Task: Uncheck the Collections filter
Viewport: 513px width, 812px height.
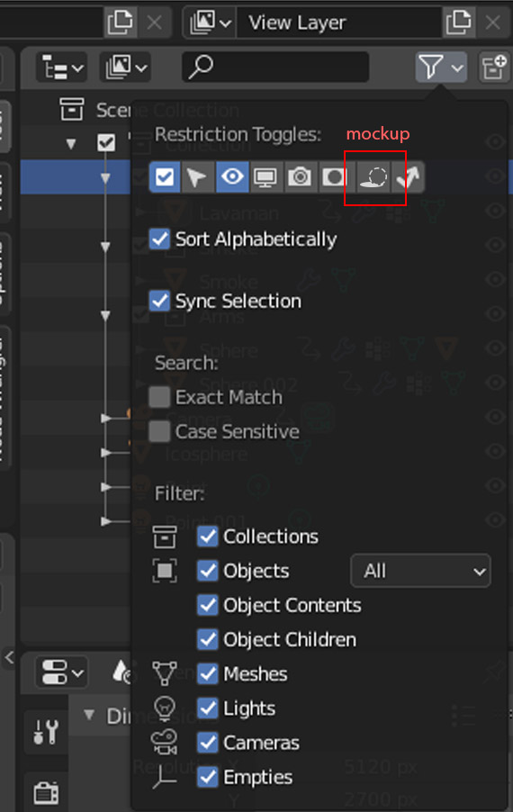Action: (x=208, y=537)
